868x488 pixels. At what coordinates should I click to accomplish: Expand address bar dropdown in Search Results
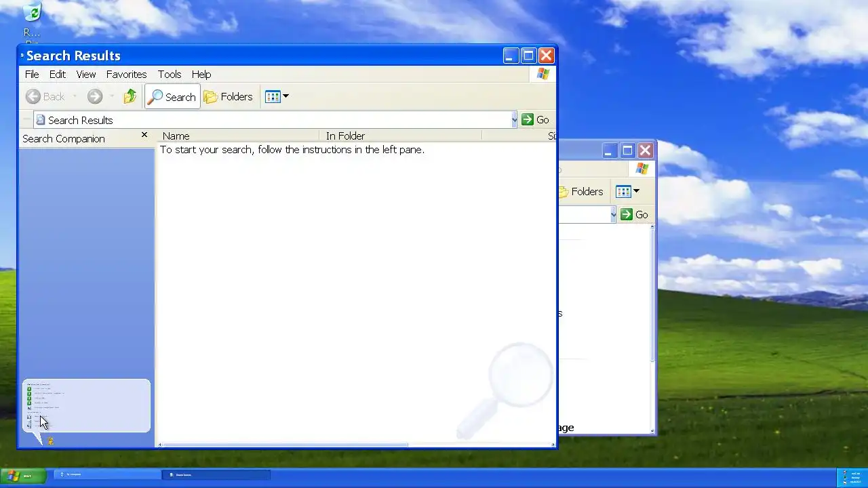(x=513, y=120)
